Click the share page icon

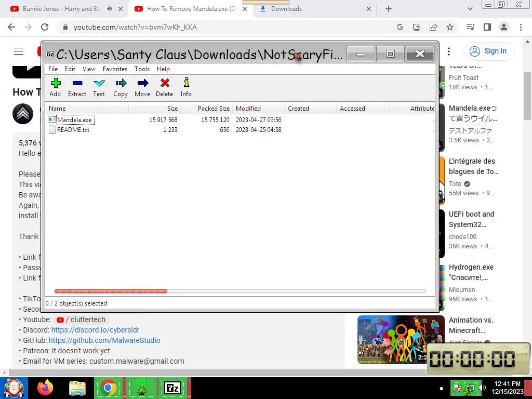[433, 27]
